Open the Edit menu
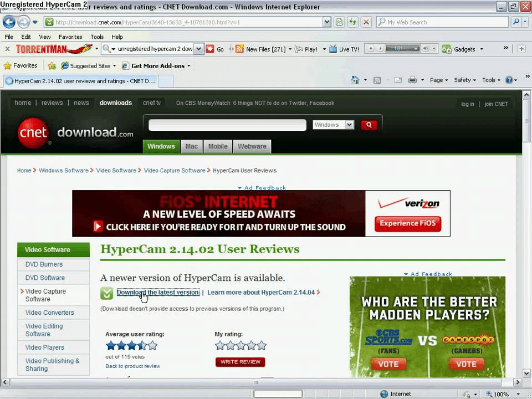This screenshot has height=399, width=532. pos(26,37)
